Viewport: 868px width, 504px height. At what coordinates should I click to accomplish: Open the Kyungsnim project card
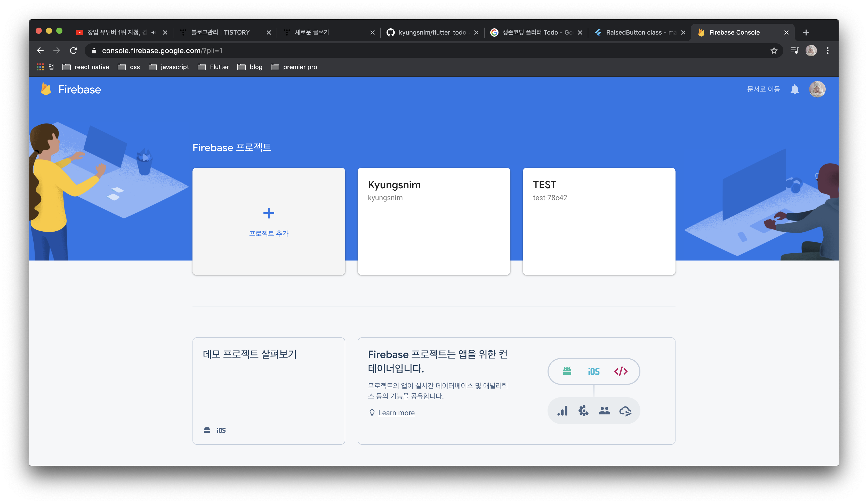pos(434,221)
